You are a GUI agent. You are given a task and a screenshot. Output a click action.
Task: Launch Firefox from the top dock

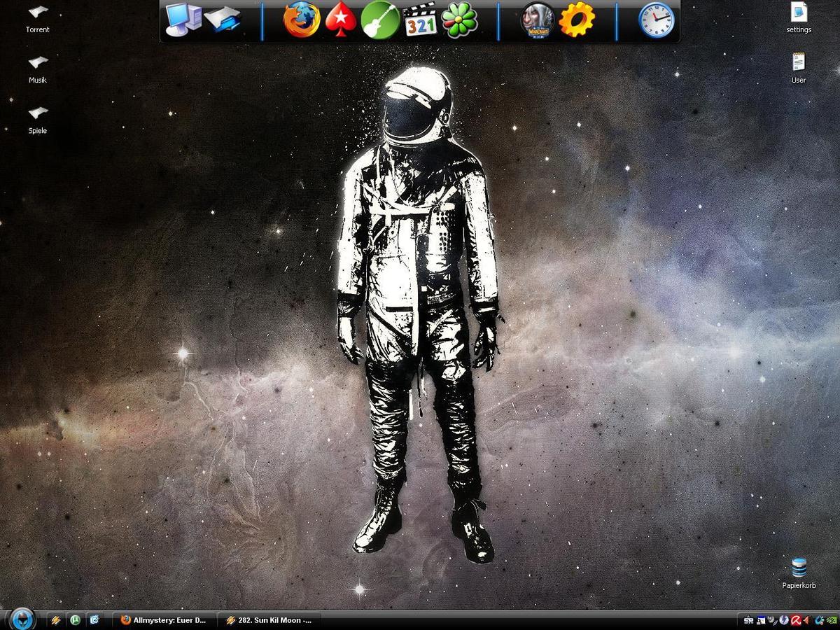tap(302, 20)
